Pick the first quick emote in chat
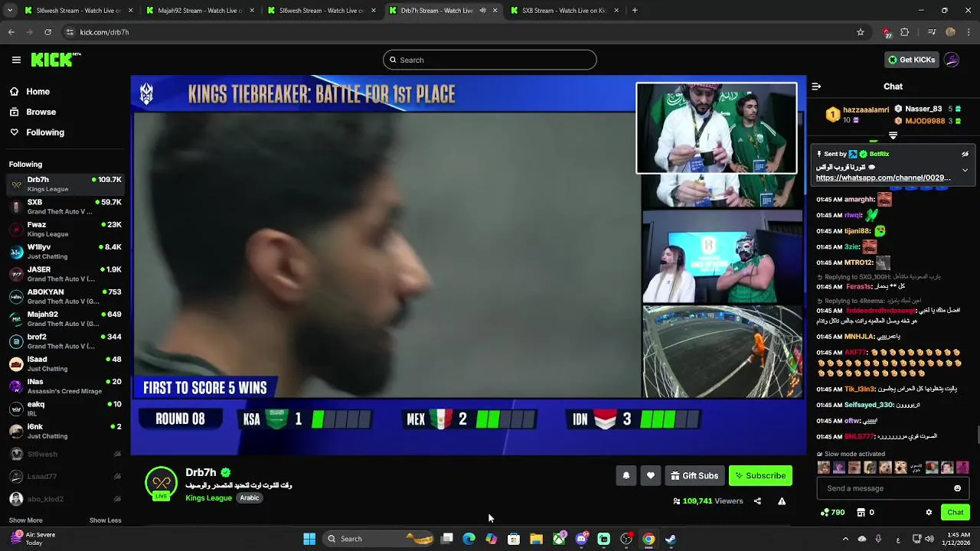The width and height of the screenshot is (980, 551). click(824, 467)
